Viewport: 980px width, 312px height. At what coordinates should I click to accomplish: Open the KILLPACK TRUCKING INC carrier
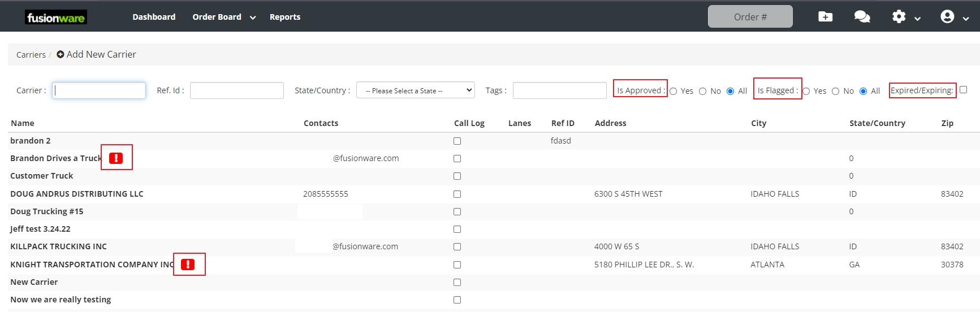coord(58,246)
